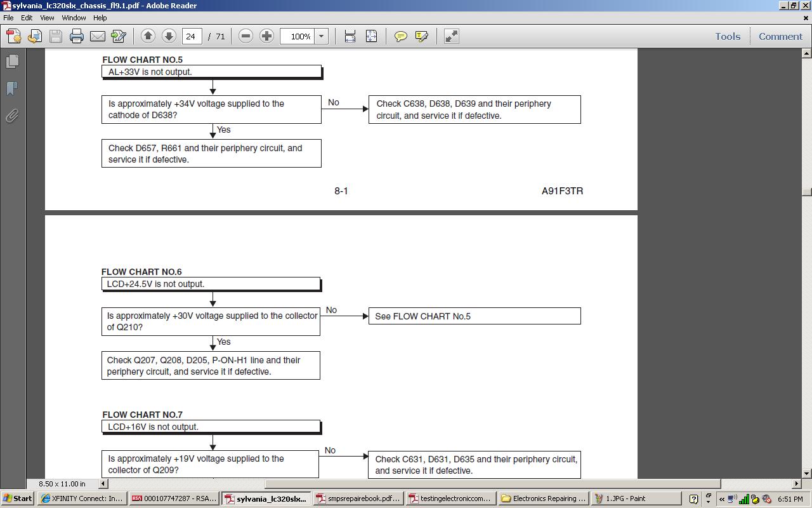This screenshot has width=812, height=508.
Task: Open the Window menu
Action: (74, 18)
